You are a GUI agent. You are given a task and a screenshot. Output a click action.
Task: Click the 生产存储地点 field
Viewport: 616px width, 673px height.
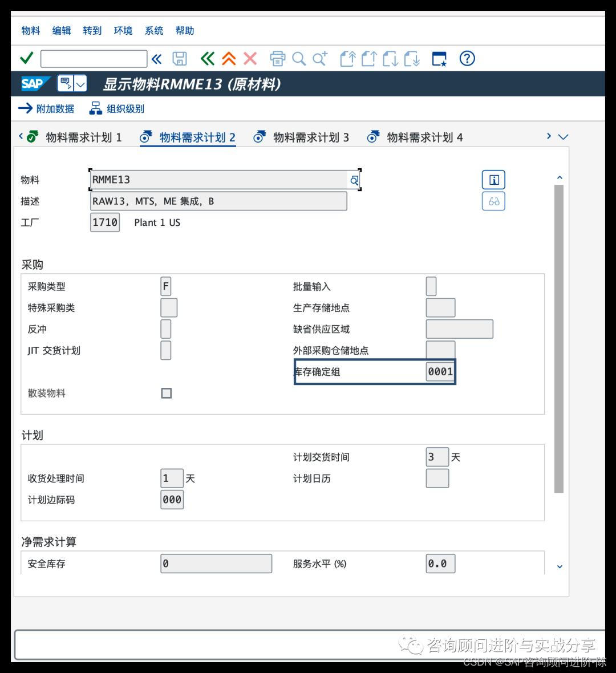click(x=440, y=308)
